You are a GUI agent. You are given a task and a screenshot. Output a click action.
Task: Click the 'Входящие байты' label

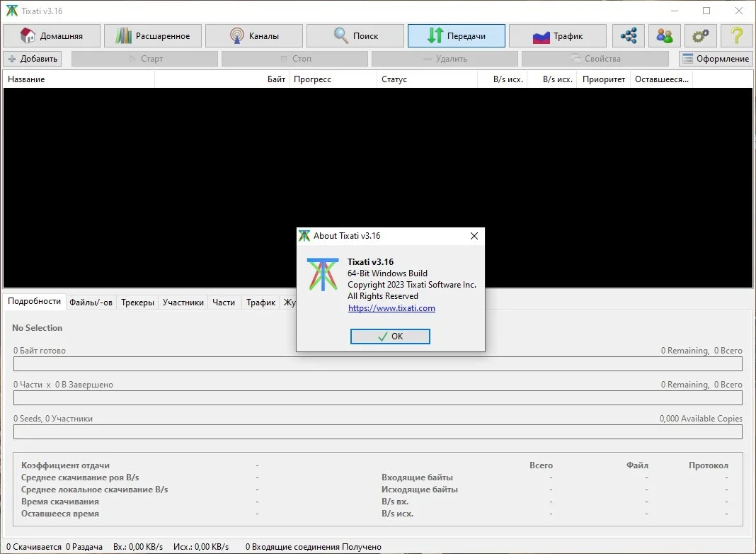pyautogui.click(x=417, y=477)
